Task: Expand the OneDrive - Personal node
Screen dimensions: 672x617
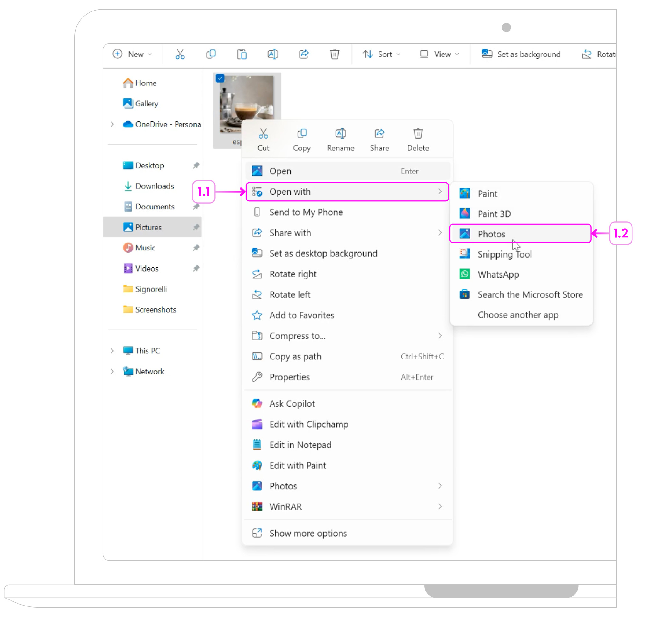Action: pos(112,125)
